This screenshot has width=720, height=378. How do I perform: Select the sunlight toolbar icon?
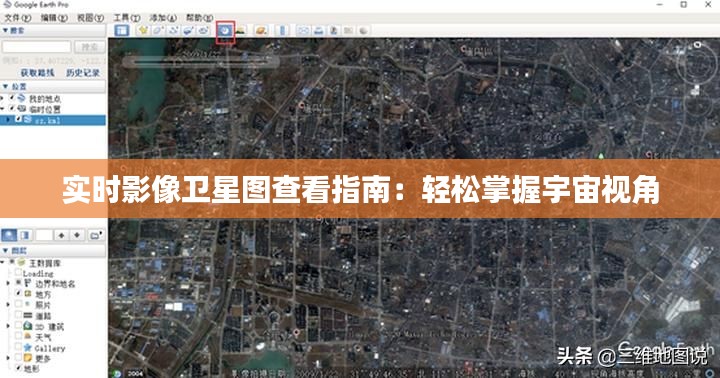tap(240, 31)
